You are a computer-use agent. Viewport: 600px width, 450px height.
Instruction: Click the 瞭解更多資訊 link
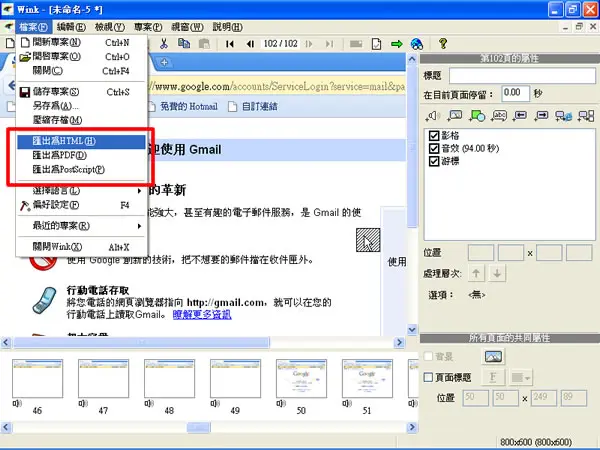pyautogui.click(x=202, y=315)
